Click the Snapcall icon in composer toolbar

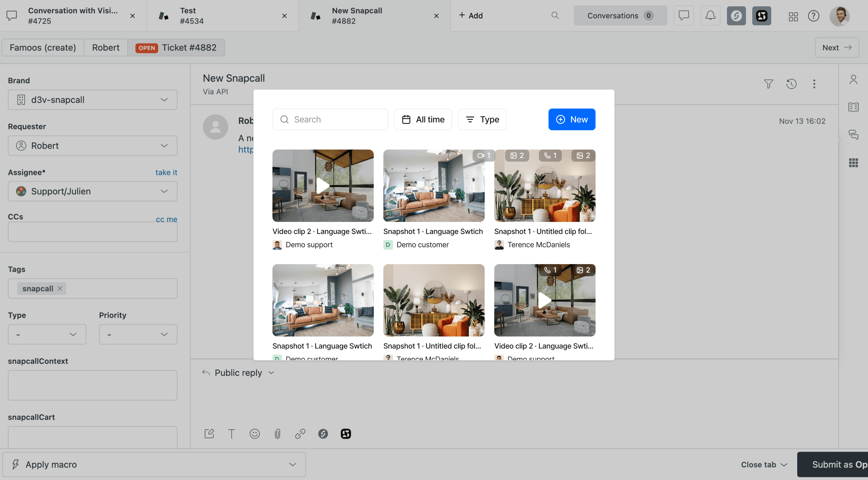(x=323, y=434)
